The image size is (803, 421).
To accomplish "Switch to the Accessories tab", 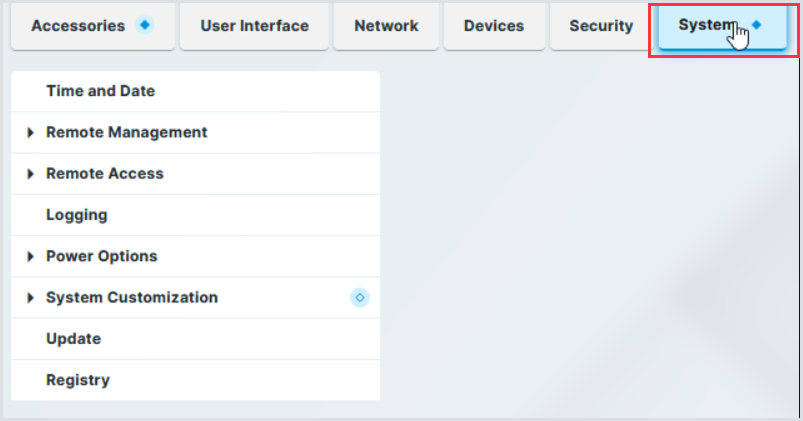I will (78, 26).
